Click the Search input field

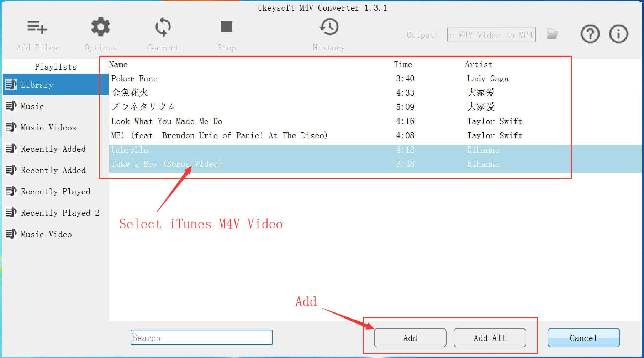202,337
